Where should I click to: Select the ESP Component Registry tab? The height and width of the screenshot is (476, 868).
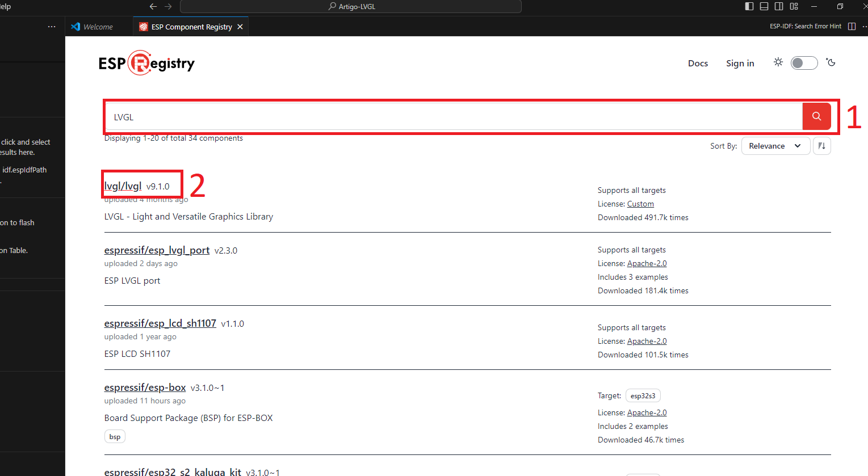click(x=191, y=27)
